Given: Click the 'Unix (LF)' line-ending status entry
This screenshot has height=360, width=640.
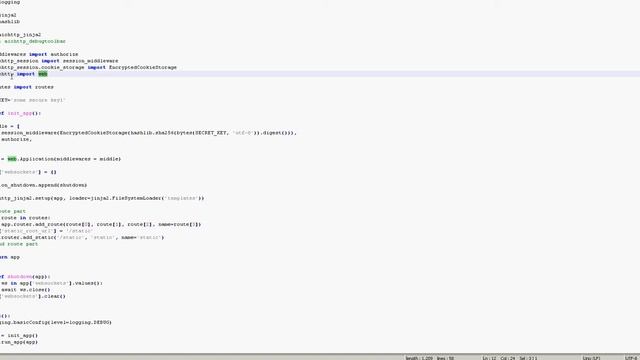Looking at the screenshot, I should coord(592,358).
